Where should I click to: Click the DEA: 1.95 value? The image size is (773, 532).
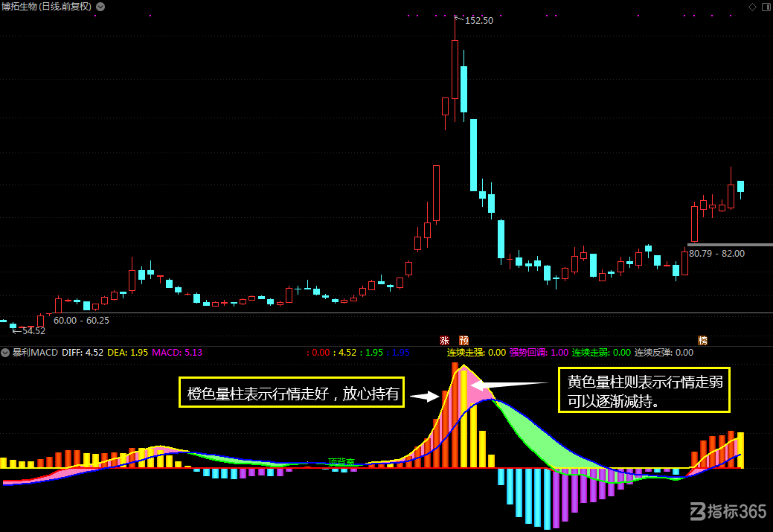pos(128,353)
